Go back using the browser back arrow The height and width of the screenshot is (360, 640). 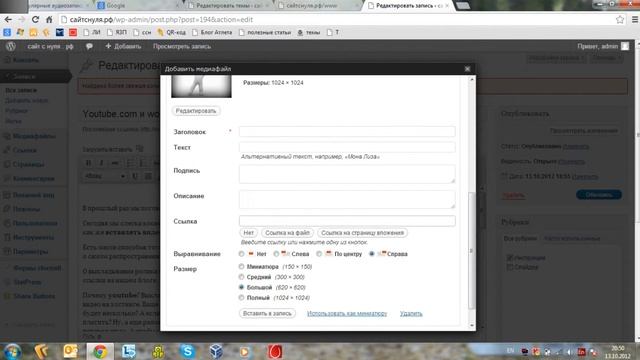8,20
